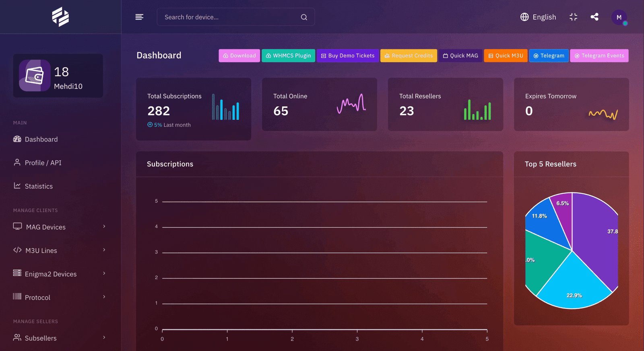Click the globe language icon

point(524,17)
